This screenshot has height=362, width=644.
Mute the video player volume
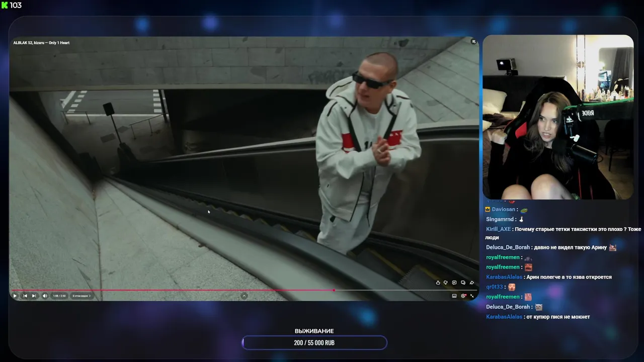(x=45, y=296)
